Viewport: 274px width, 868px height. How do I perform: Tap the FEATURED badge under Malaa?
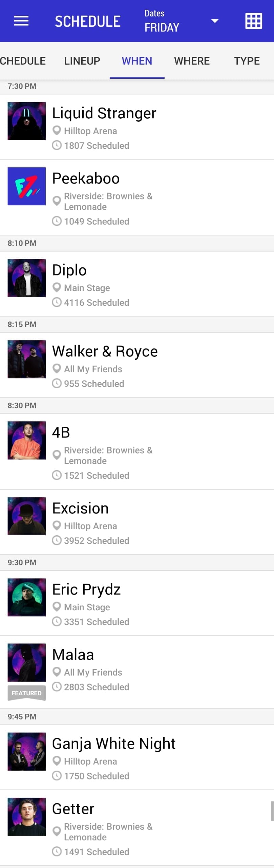point(27,693)
